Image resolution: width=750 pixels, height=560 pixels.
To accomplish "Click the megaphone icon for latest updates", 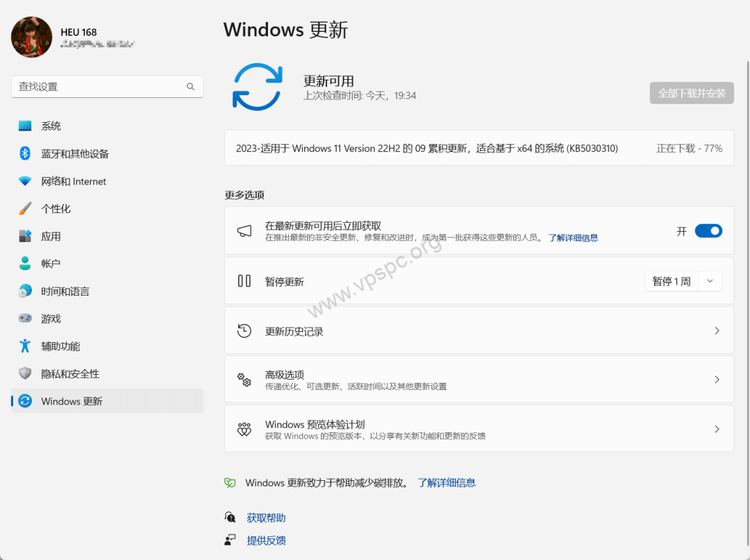I will point(244,231).
